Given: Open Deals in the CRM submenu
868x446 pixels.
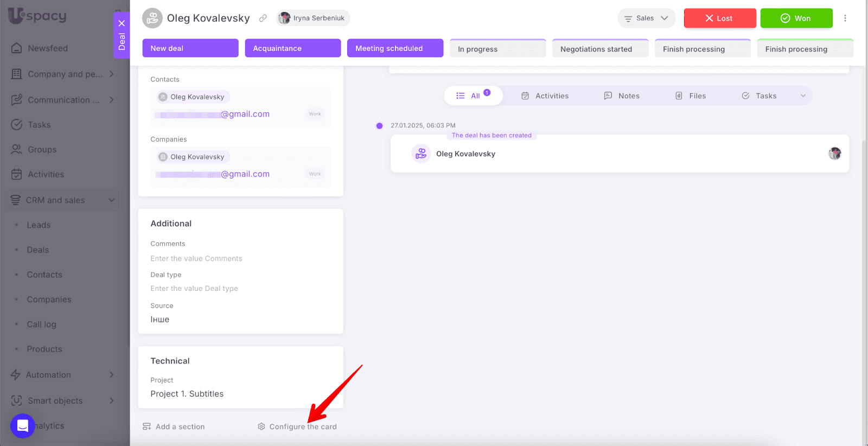Looking at the screenshot, I should [38, 250].
